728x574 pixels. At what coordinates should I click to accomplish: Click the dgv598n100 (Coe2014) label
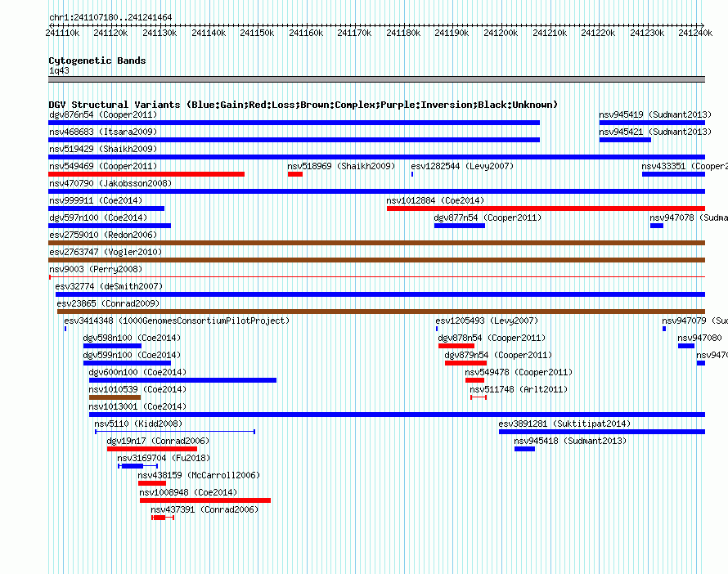point(132,338)
